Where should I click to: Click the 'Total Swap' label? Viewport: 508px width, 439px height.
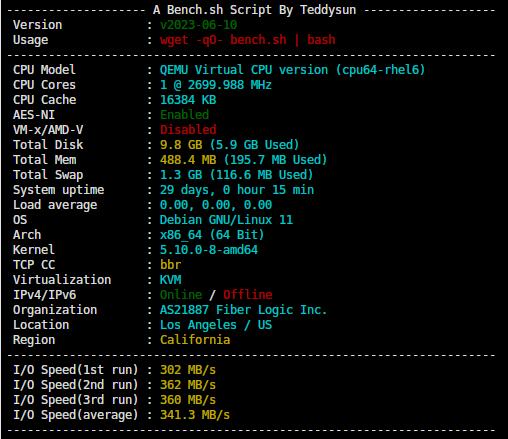click(48, 175)
